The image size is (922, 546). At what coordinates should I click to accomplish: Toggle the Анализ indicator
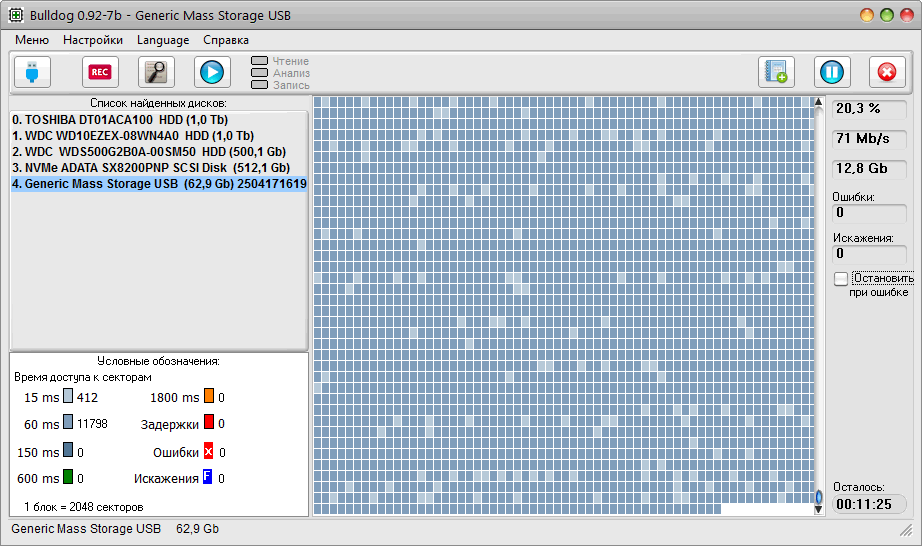[x=259, y=73]
